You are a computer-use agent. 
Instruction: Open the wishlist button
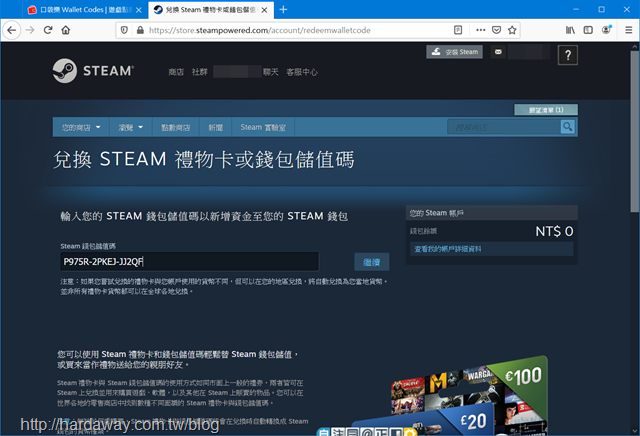[x=546, y=110]
